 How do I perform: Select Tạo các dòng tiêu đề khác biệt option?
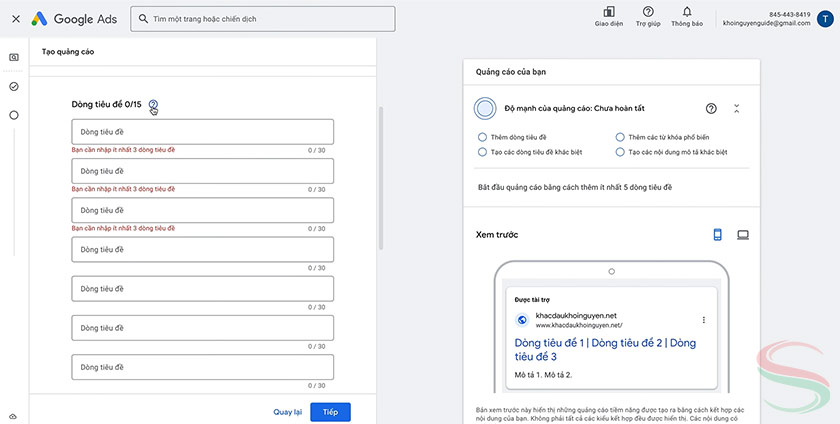click(x=483, y=152)
